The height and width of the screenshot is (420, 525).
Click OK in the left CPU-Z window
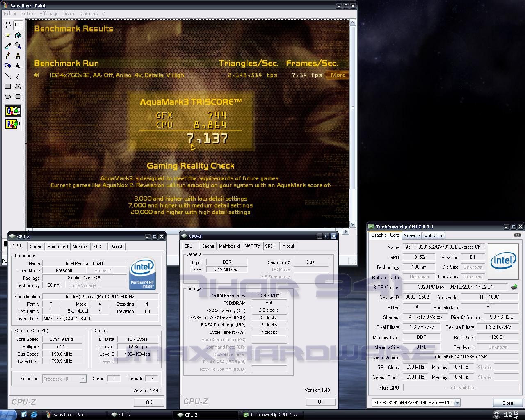tap(149, 402)
